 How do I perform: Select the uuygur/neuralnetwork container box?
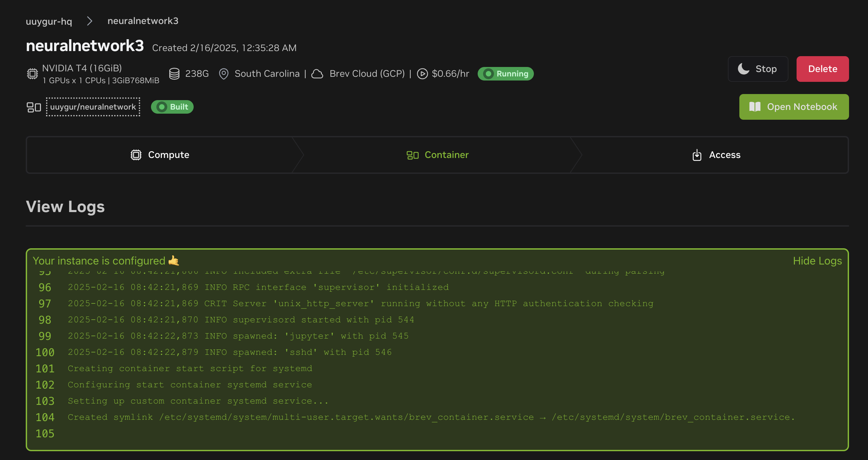tap(93, 107)
